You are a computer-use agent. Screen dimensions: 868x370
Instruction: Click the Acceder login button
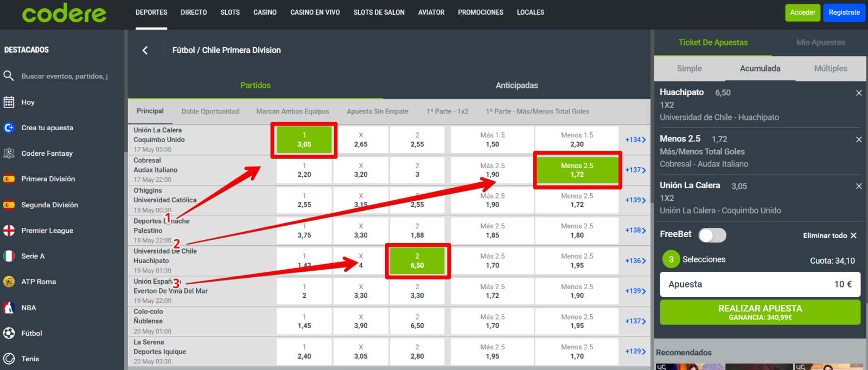[x=803, y=12]
